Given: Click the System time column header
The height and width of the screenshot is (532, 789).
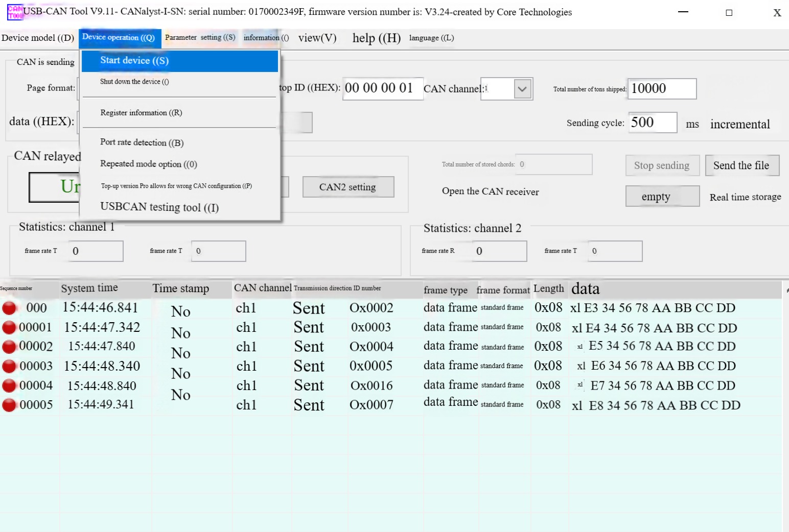Looking at the screenshot, I should click(89, 288).
